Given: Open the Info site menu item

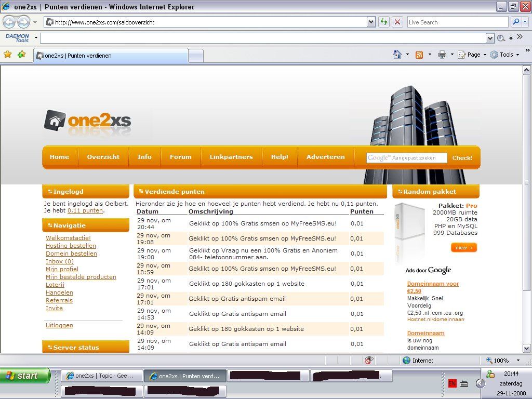Looking at the screenshot, I should [x=144, y=157].
